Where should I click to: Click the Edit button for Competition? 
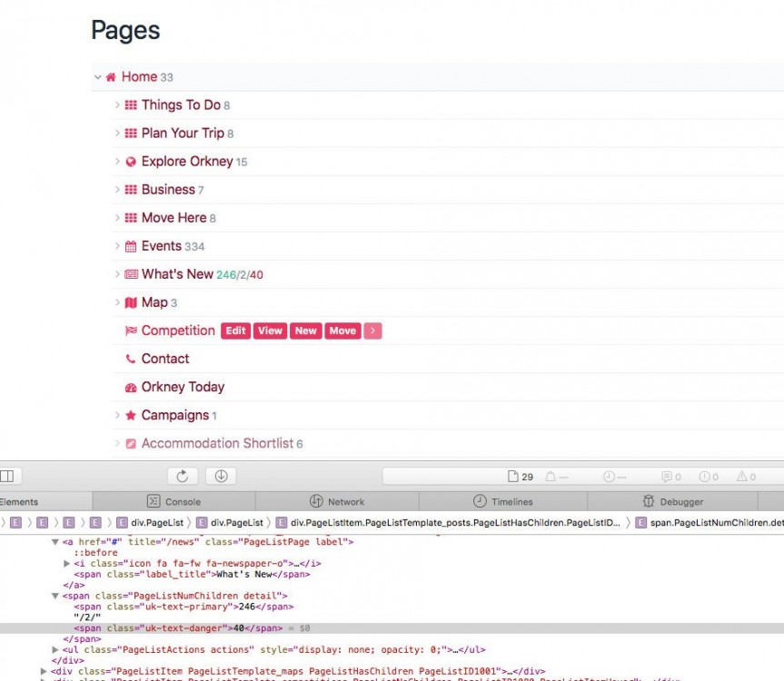(235, 331)
